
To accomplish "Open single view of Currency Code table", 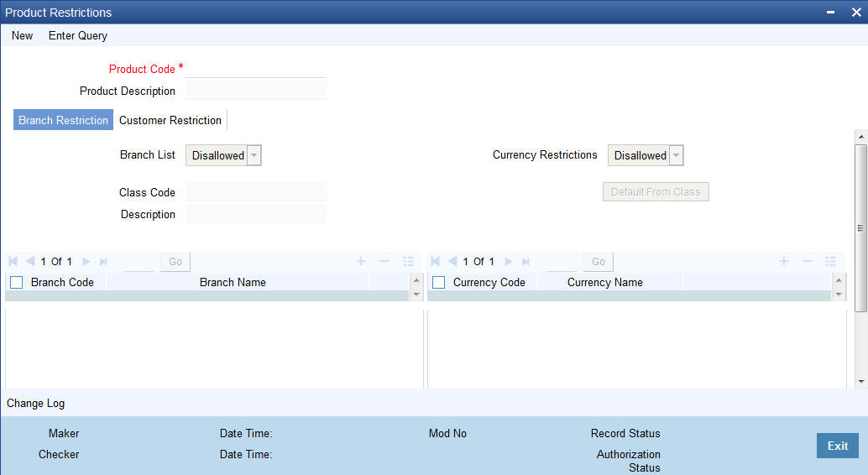I will [x=831, y=261].
